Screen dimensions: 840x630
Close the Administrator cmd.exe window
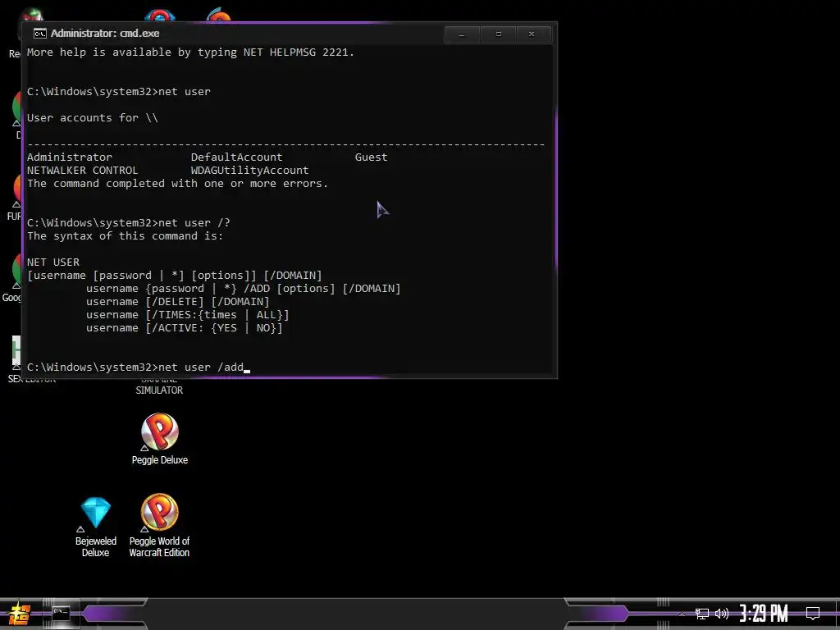tap(532, 34)
